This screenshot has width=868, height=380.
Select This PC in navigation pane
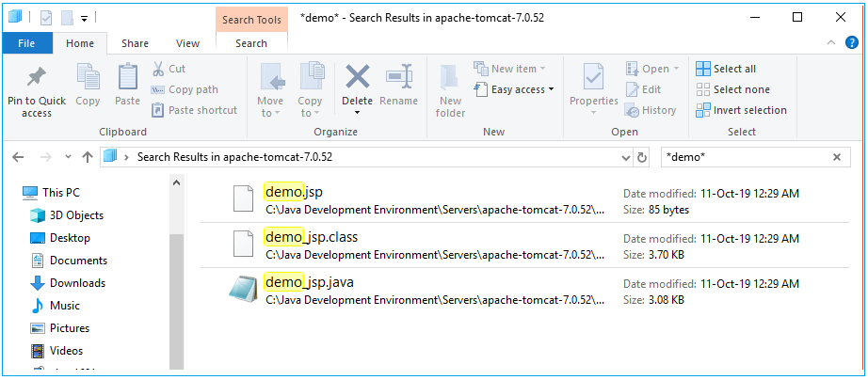click(51, 193)
